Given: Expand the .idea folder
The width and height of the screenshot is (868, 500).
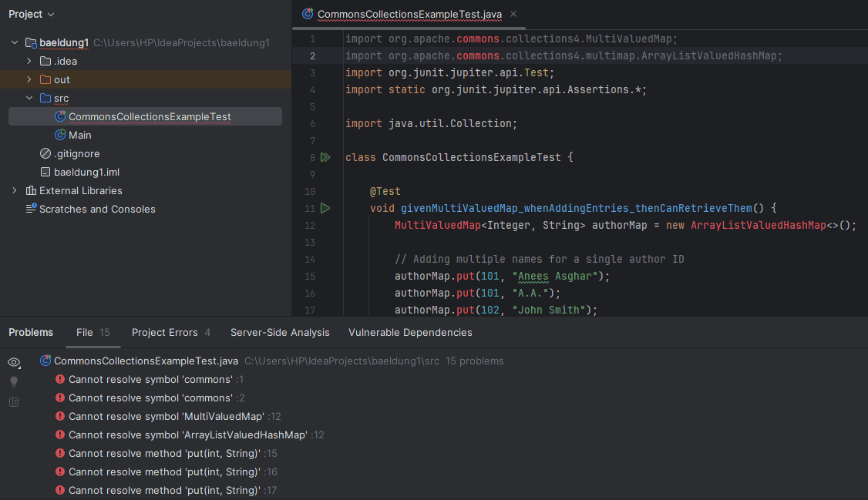Looking at the screenshot, I should tap(29, 61).
